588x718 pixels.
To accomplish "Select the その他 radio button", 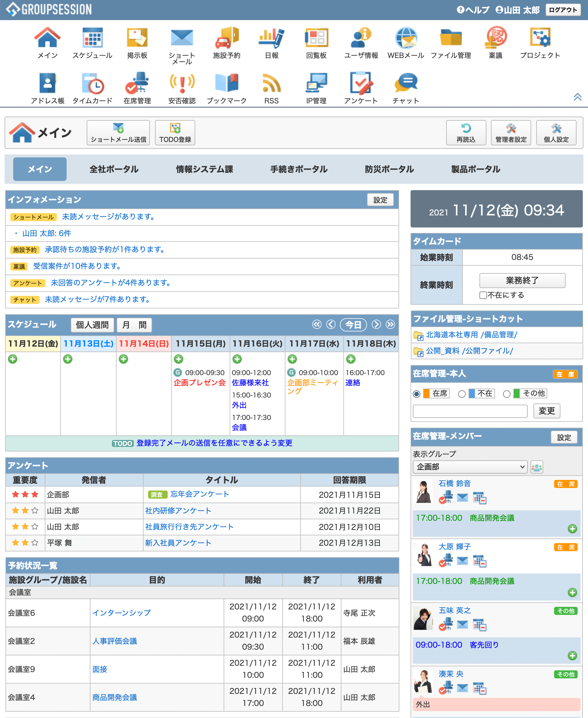I will pyautogui.click(x=507, y=394).
